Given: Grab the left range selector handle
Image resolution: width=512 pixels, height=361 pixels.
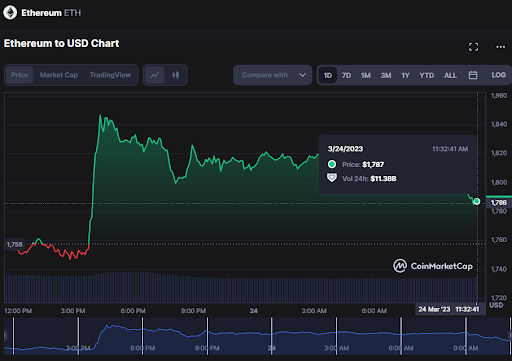Looking at the screenshot, I should pos(5,336).
